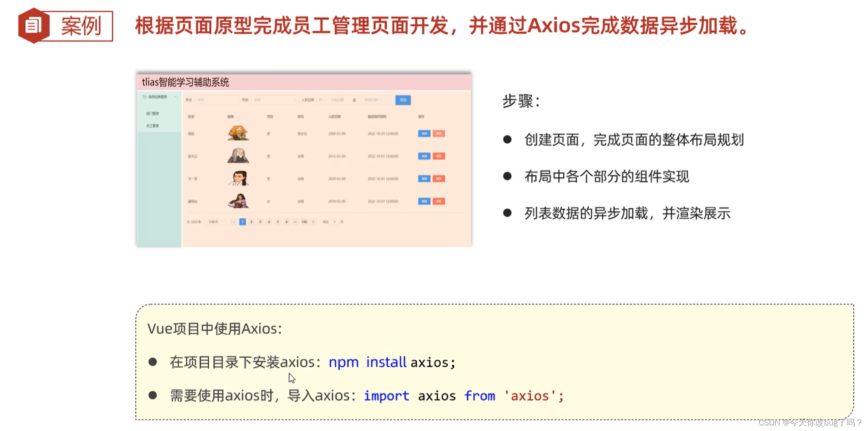Screen dimensions: 868x431
Task: Select pagination page 2
Action: tap(251, 222)
